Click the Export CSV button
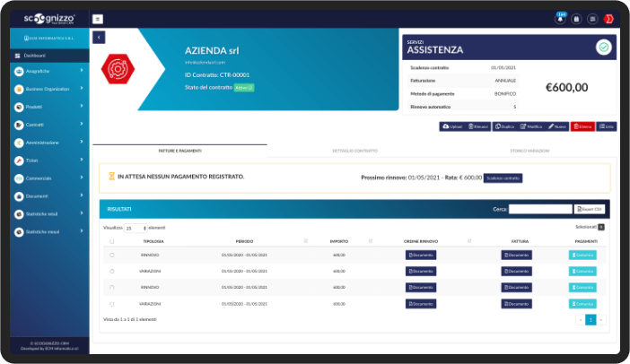 [590, 209]
